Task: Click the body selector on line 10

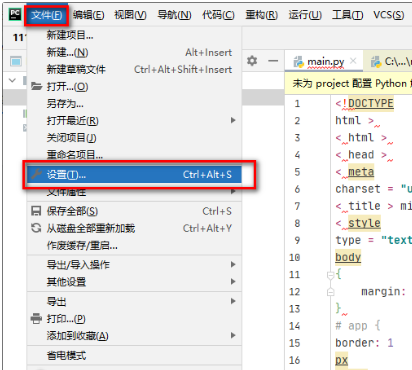Action: click(x=348, y=257)
